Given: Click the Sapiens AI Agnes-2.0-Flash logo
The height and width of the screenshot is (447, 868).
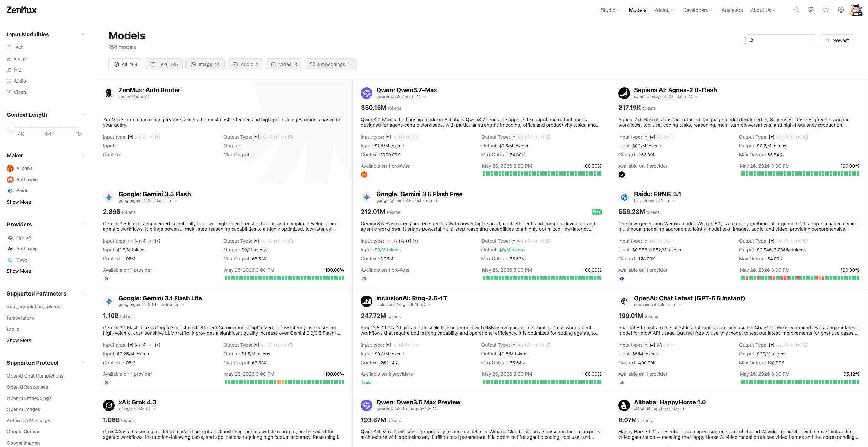Looking at the screenshot, I should point(624,93).
